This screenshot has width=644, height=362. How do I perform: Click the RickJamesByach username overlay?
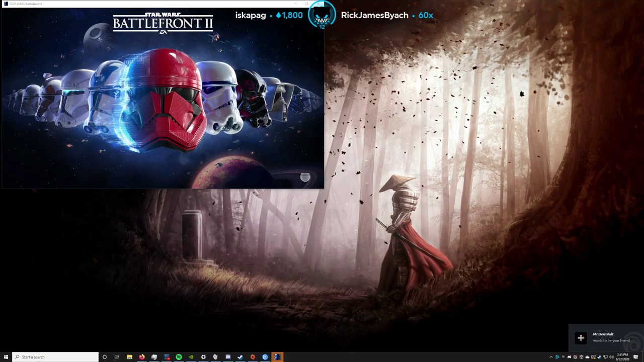coord(375,15)
